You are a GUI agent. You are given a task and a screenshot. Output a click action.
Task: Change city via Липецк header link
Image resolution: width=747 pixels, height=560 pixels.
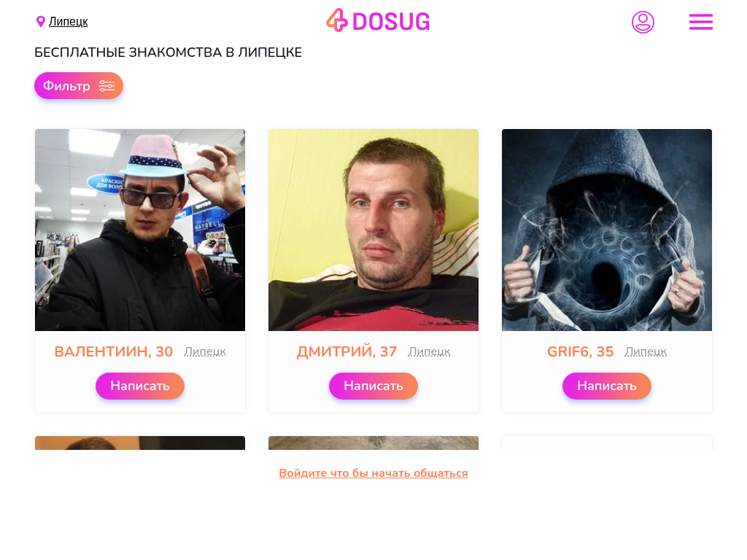[68, 21]
